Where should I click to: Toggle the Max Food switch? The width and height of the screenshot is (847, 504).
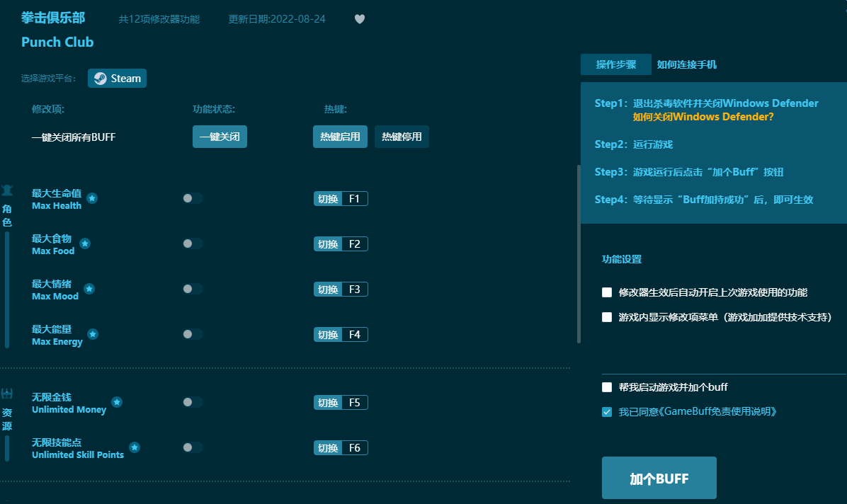[x=193, y=244]
